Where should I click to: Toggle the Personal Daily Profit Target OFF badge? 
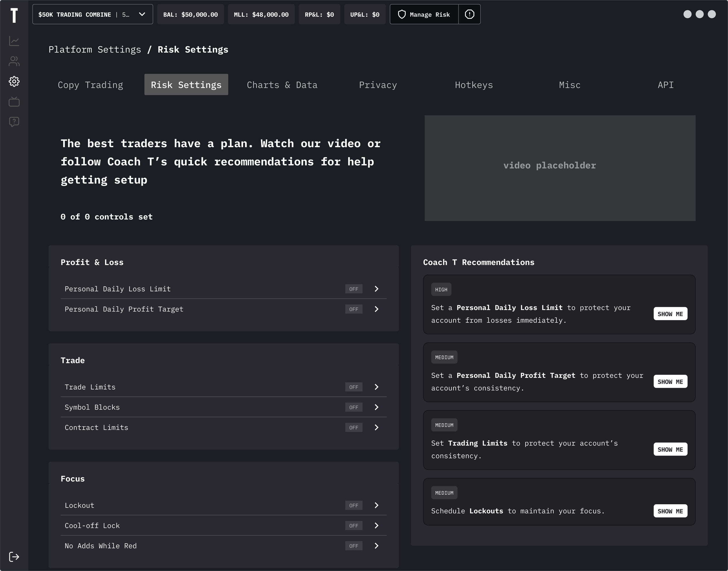click(x=354, y=309)
